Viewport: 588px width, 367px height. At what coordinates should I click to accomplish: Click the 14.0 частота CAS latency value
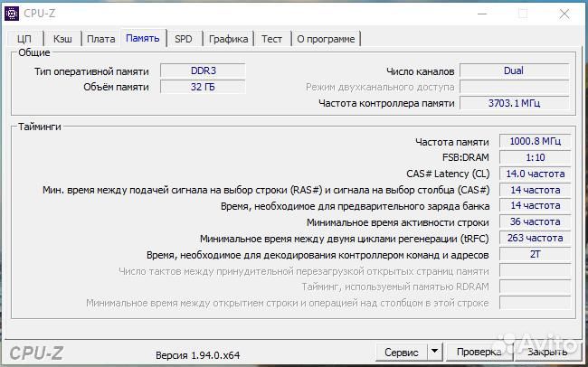tap(536, 174)
